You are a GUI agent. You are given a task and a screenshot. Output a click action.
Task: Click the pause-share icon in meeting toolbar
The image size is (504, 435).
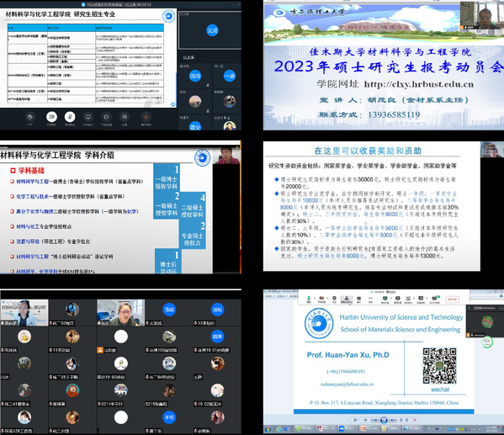[x=398, y=299]
